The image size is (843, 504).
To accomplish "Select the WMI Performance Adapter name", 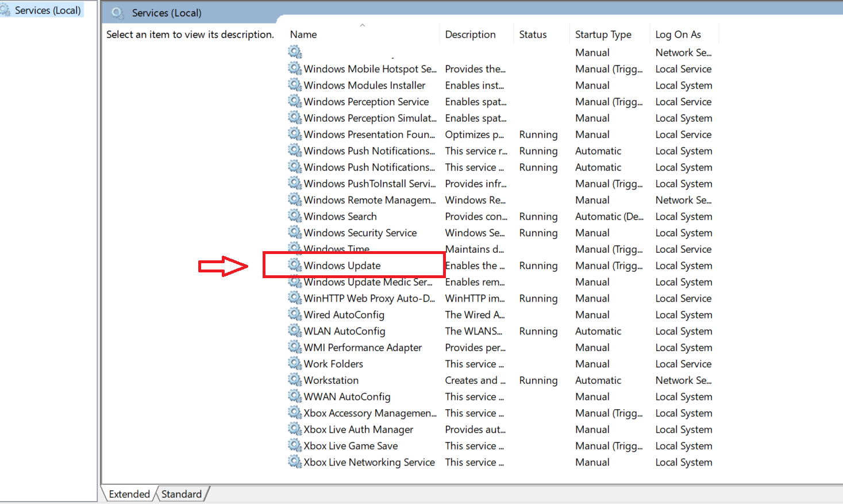I will [363, 348].
